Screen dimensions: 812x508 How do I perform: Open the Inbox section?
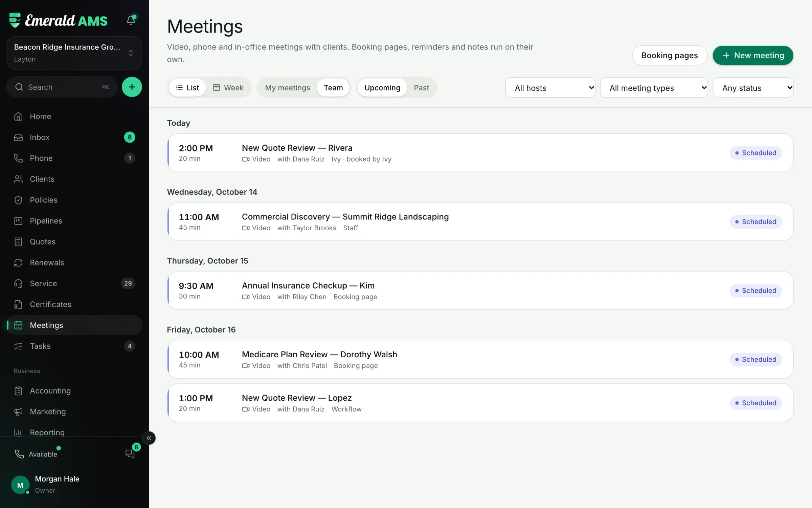(74, 137)
